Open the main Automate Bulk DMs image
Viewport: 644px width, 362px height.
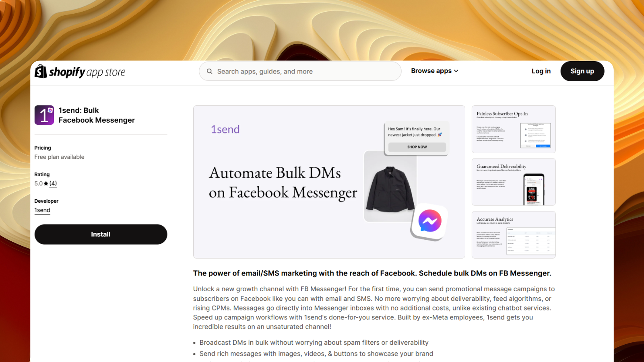[329, 182]
